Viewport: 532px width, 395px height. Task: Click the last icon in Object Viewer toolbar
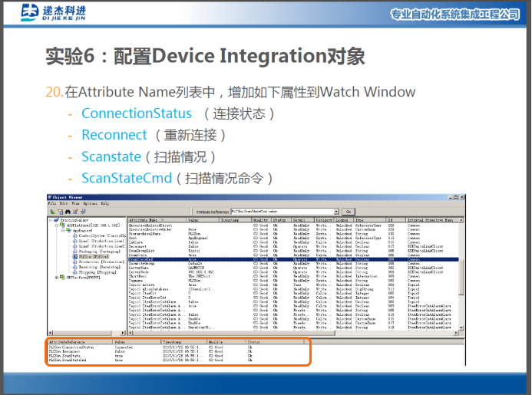(82, 211)
